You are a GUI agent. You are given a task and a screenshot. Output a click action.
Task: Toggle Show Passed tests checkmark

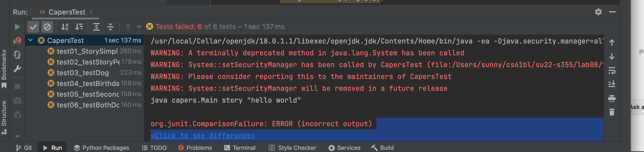point(33,27)
